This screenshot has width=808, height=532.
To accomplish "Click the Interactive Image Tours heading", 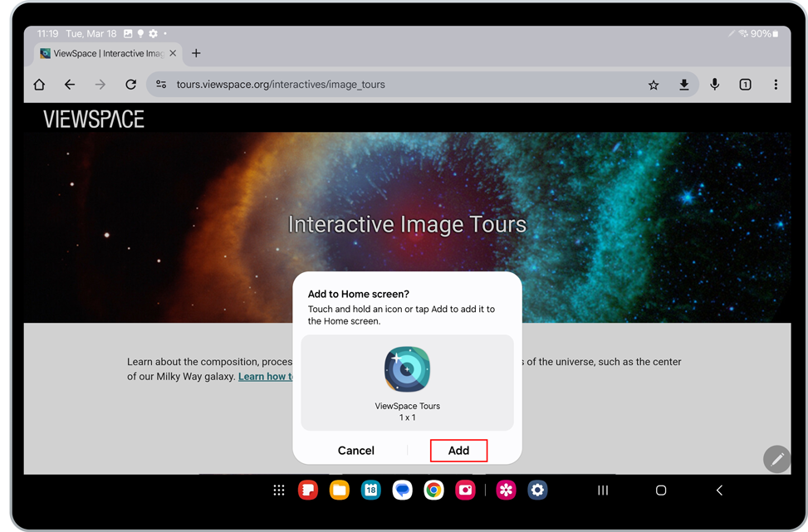I will pyautogui.click(x=407, y=225).
